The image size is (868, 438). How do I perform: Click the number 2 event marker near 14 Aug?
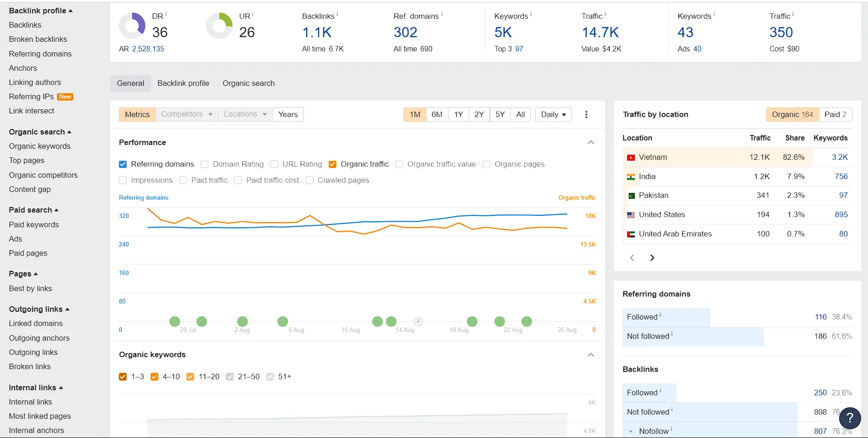coord(418,321)
